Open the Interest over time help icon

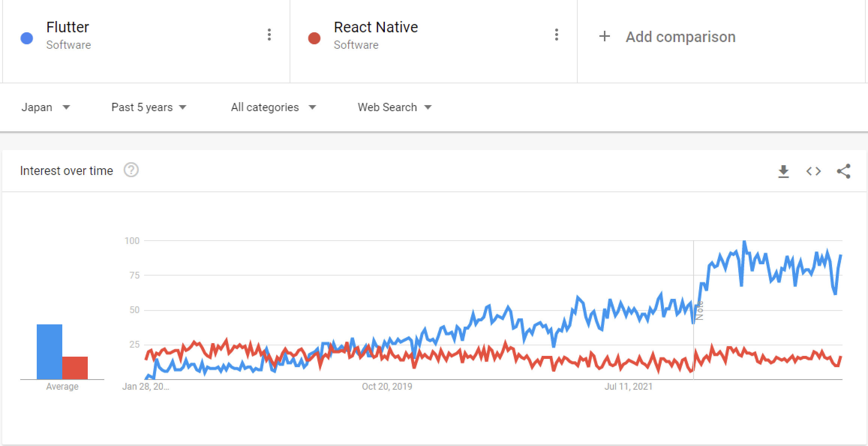[131, 170]
